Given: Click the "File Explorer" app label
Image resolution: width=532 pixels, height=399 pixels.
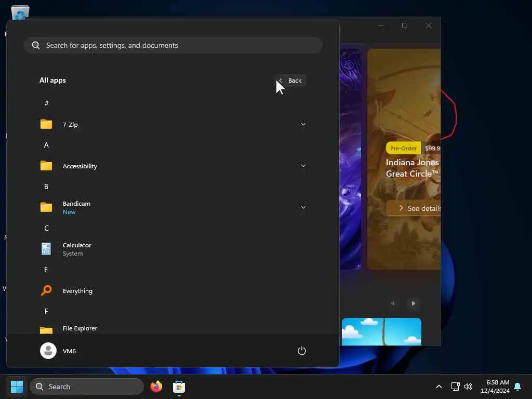Looking at the screenshot, I should coord(79,328).
